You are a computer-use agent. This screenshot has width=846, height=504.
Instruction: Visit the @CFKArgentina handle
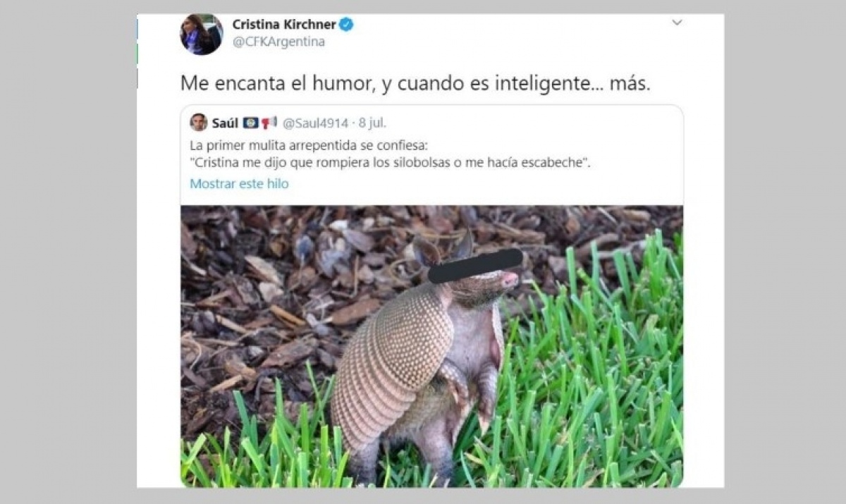pyautogui.click(x=278, y=42)
